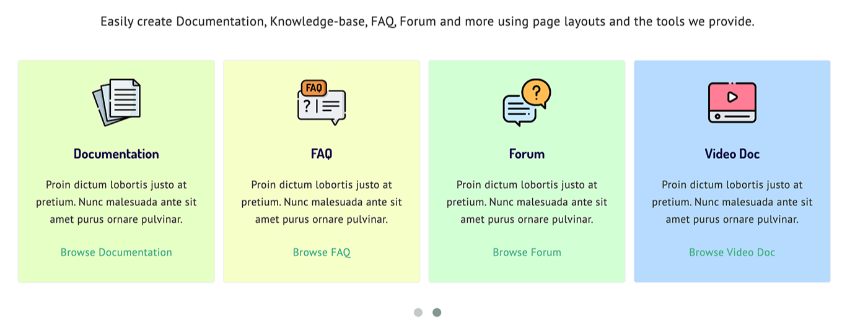Click the Forum card description text
Image resolution: width=868 pixels, height=328 pixels.
527,202
